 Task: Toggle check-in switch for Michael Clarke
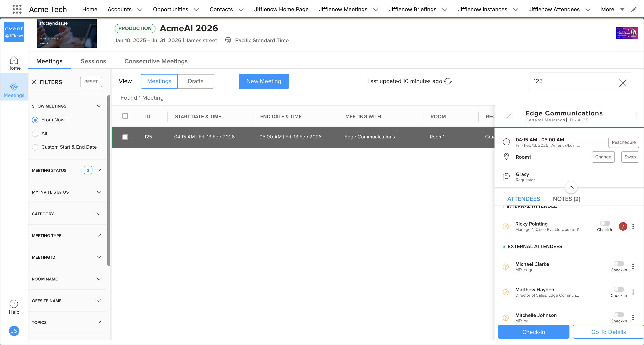tap(618, 264)
